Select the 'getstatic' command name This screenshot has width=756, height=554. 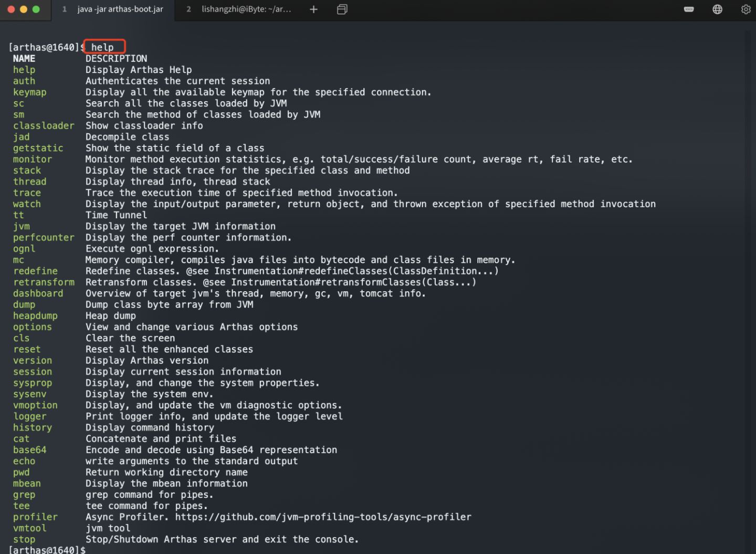[38, 148]
